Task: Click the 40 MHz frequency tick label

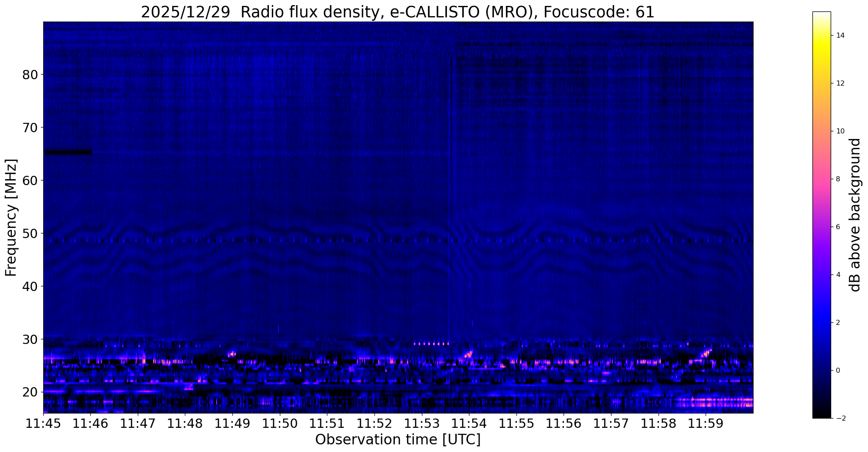Action: [30, 286]
